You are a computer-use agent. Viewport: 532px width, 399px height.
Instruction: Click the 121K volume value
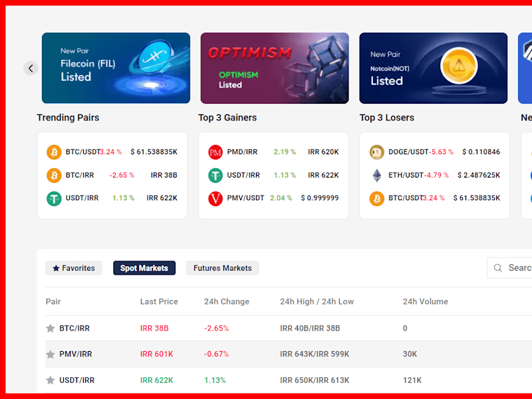[x=412, y=380]
